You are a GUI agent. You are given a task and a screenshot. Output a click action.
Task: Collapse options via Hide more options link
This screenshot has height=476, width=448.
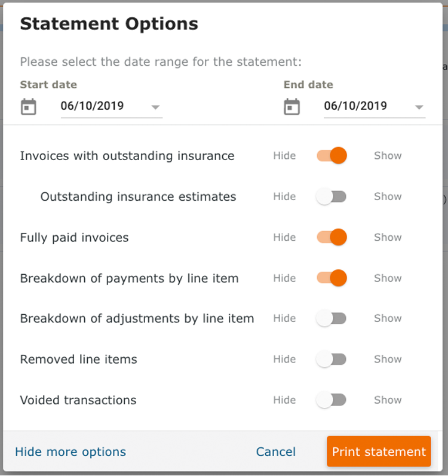pyautogui.click(x=70, y=452)
